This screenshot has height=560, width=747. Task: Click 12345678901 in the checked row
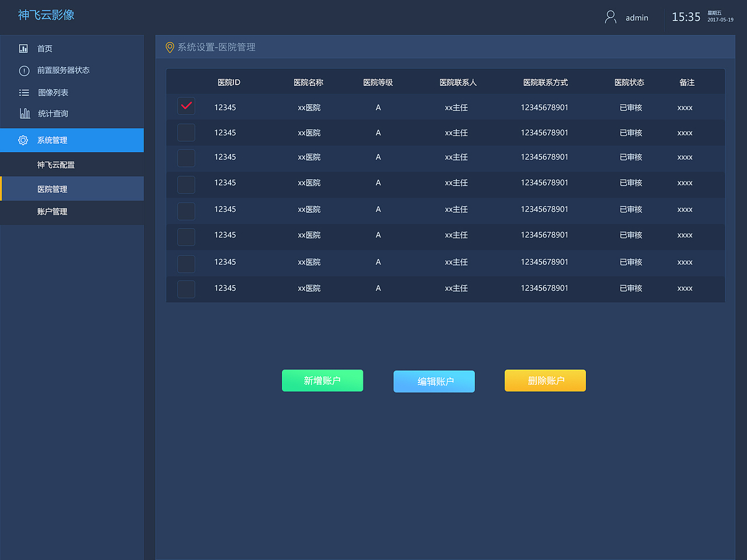point(544,107)
